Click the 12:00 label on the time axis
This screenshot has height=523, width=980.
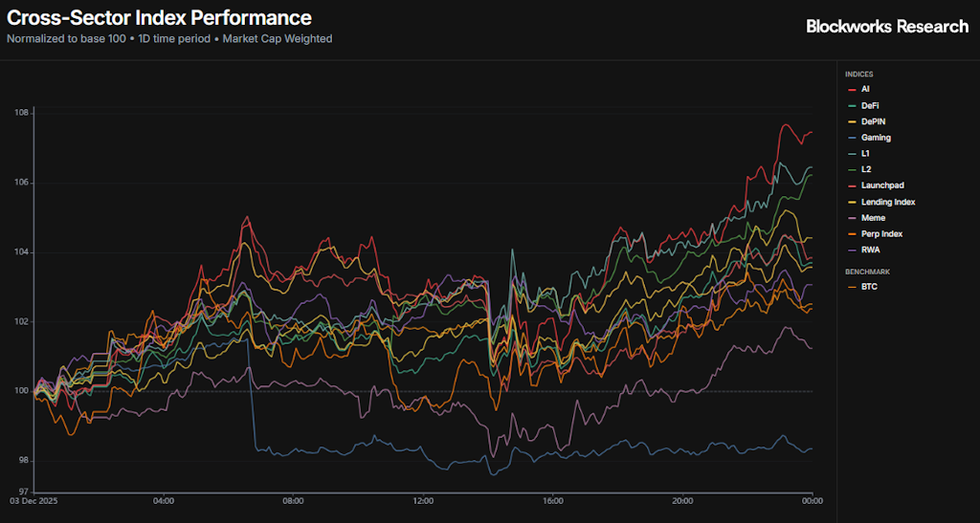pyautogui.click(x=423, y=500)
